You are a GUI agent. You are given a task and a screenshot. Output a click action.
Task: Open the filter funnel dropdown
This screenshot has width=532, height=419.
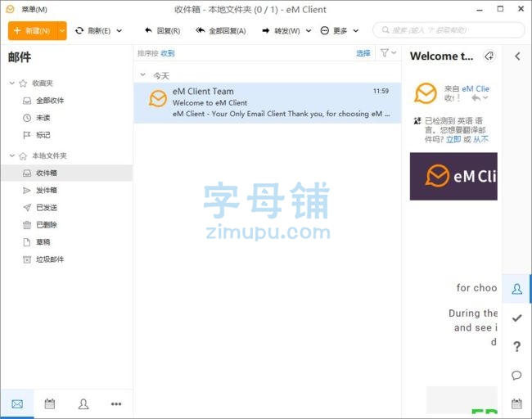tap(388, 53)
